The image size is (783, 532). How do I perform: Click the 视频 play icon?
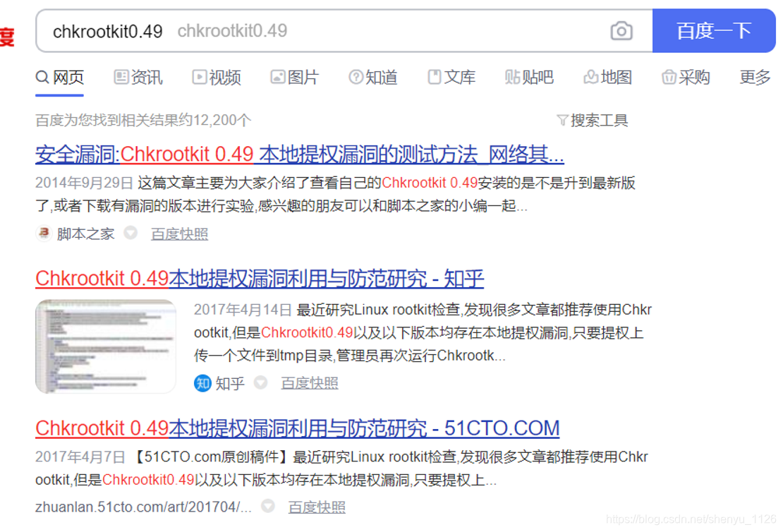[199, 77]
